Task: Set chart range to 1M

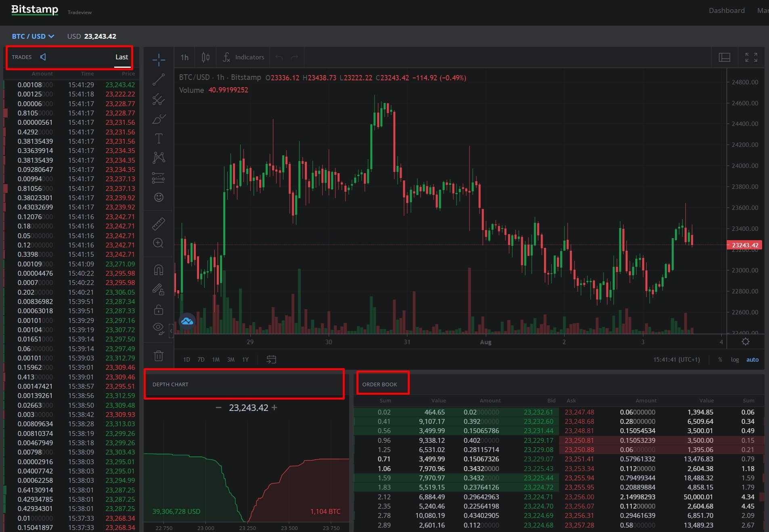Action: tap(216, 360)
